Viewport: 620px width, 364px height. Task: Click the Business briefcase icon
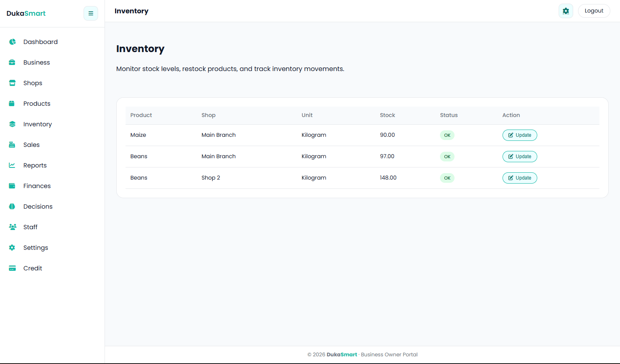[12, 63]
